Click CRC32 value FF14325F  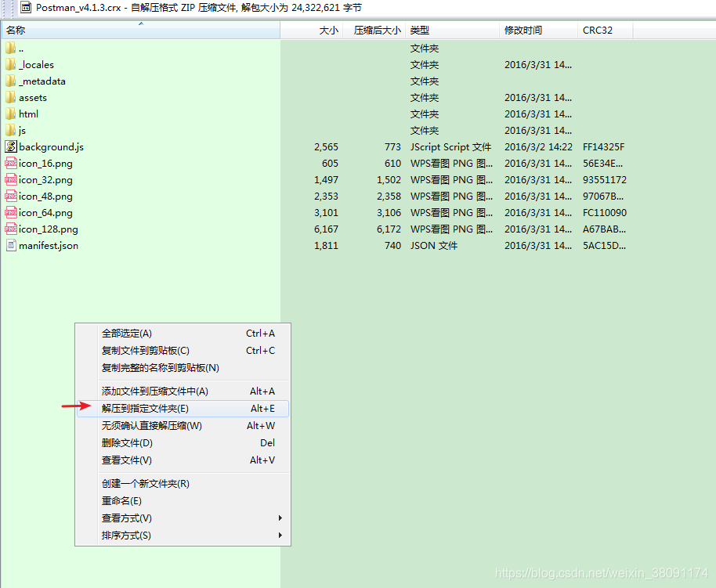click(603, 147)
